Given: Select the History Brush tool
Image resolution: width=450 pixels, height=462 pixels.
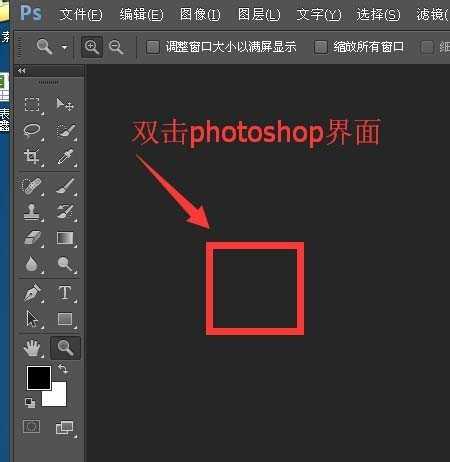Looking at the screenshot, I should pos(65,212).
